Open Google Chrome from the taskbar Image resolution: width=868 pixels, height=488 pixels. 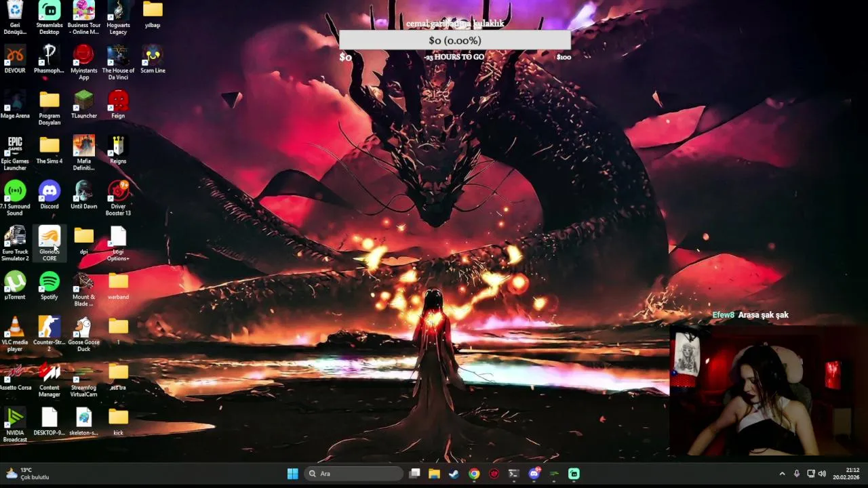[474, 474]
